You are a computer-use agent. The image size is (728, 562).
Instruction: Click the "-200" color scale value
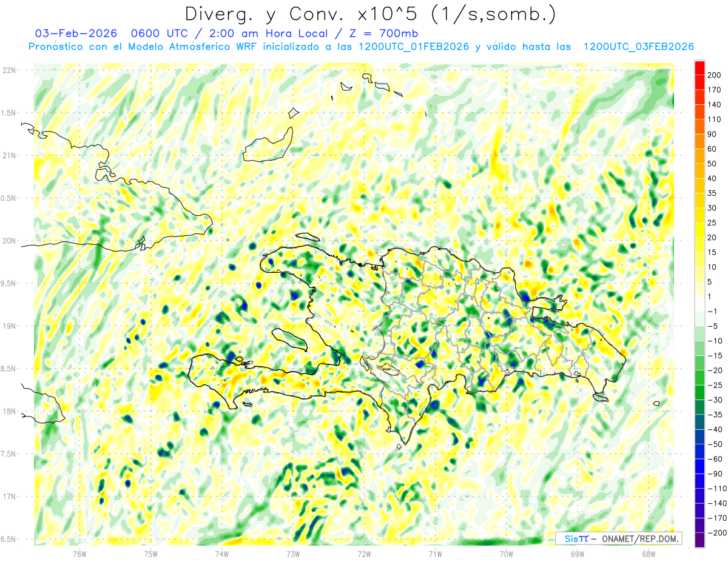[x=716, y=533]
